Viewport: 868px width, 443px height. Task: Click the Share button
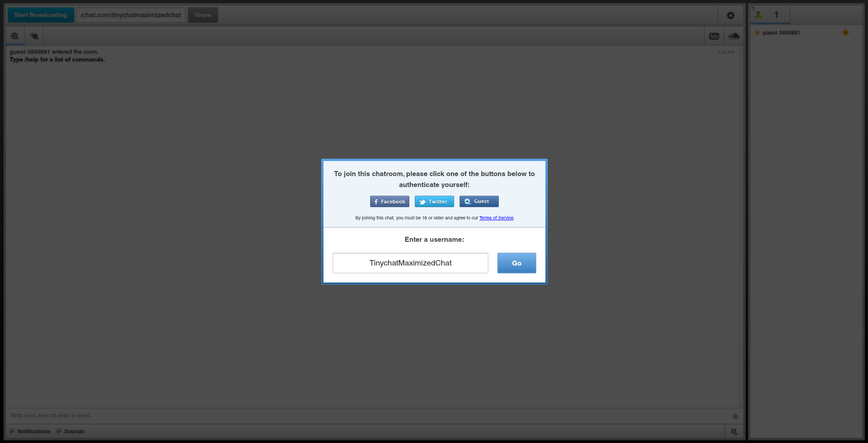tap(203, 15)
